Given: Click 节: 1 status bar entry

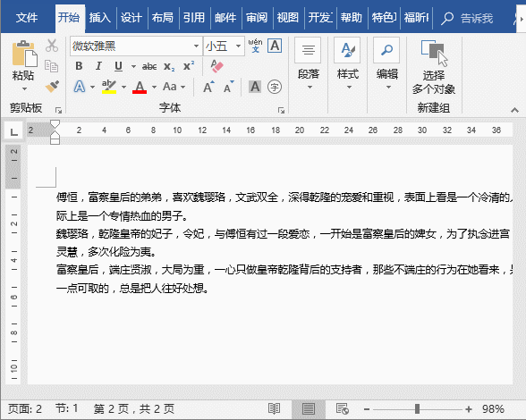Looking at the screenshot, I should (x=66, y=409).
